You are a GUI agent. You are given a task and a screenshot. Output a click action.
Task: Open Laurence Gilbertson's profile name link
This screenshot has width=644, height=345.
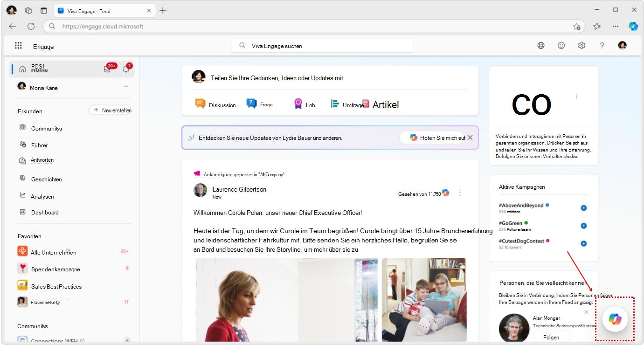[239, 189]
